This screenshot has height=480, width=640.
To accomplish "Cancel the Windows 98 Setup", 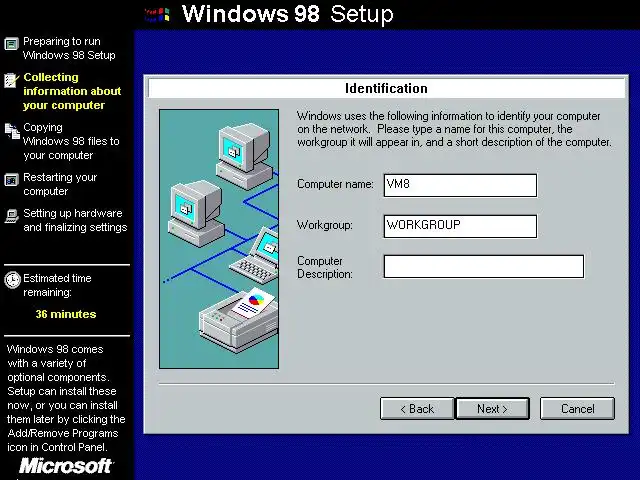I will click(577, 409).
